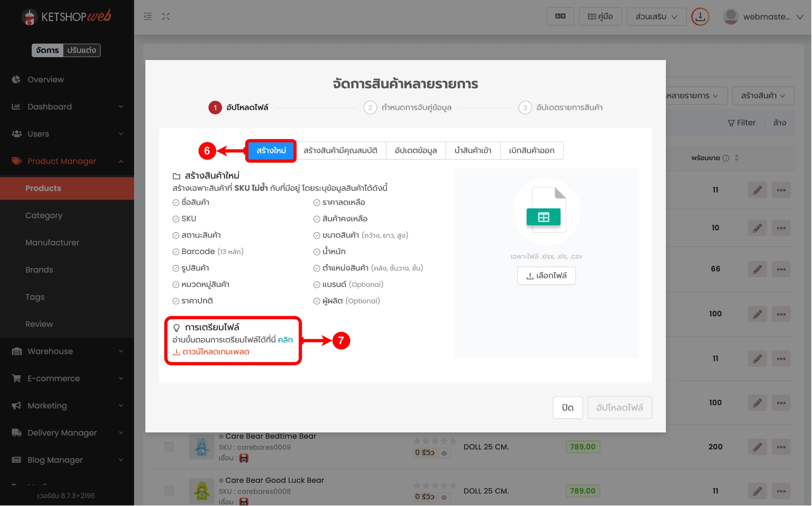Open the สร้างสินค้า dropdown button

tap(763, 96)
